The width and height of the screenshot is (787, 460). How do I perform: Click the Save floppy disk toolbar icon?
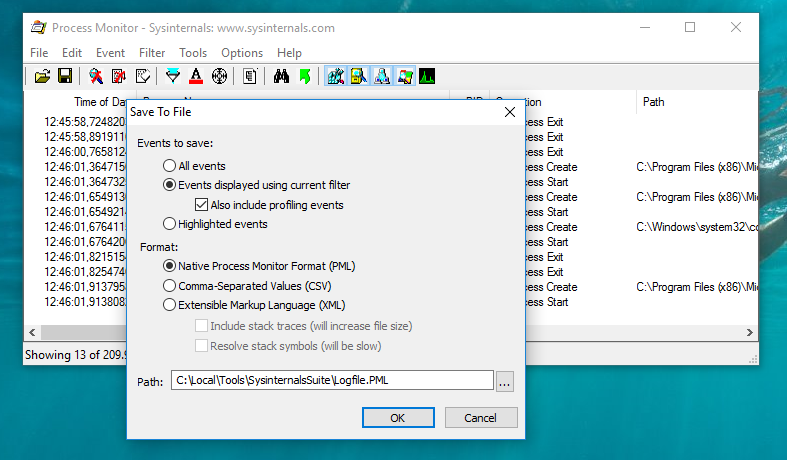click(64, 76)
